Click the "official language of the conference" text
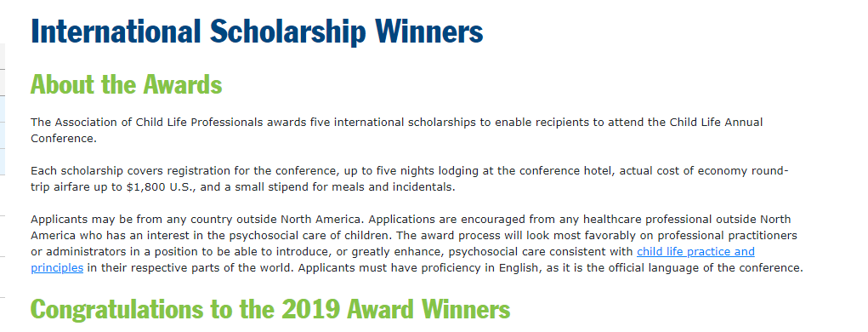 706,268
